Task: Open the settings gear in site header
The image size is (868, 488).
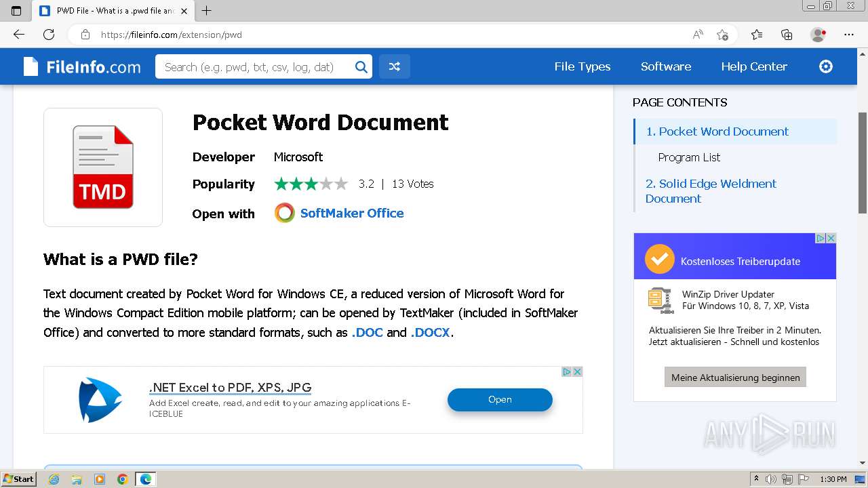Action: (x=826, y=66)
